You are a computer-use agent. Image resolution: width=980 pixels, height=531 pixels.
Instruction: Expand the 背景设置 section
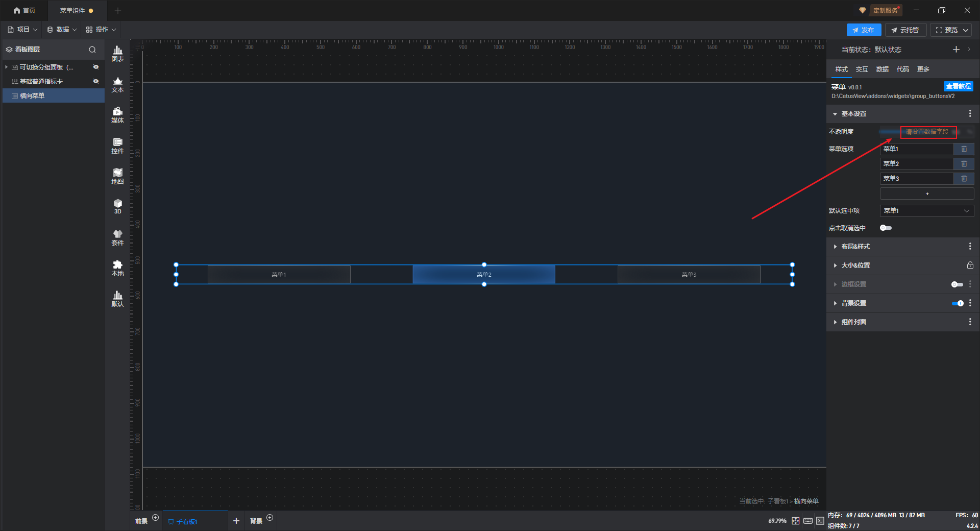tap(835, 303)
